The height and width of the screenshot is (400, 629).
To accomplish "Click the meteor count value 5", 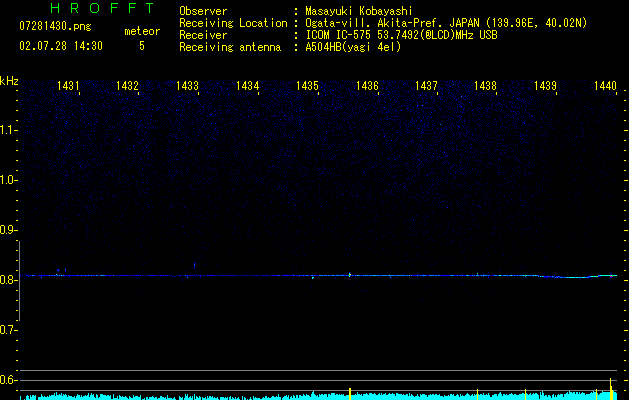I will click(x=142, y=46).
